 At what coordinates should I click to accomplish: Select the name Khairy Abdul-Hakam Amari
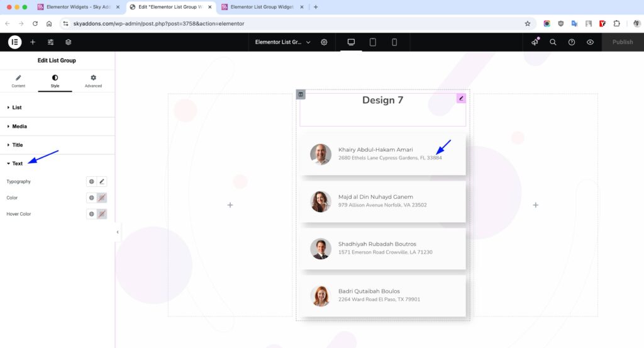tap(375, 150)
